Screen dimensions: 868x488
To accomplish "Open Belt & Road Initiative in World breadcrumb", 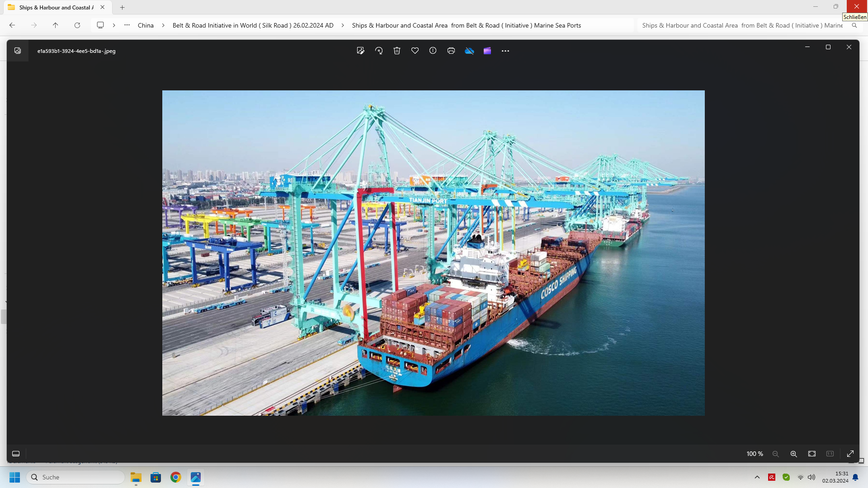I will click(253, 25).
